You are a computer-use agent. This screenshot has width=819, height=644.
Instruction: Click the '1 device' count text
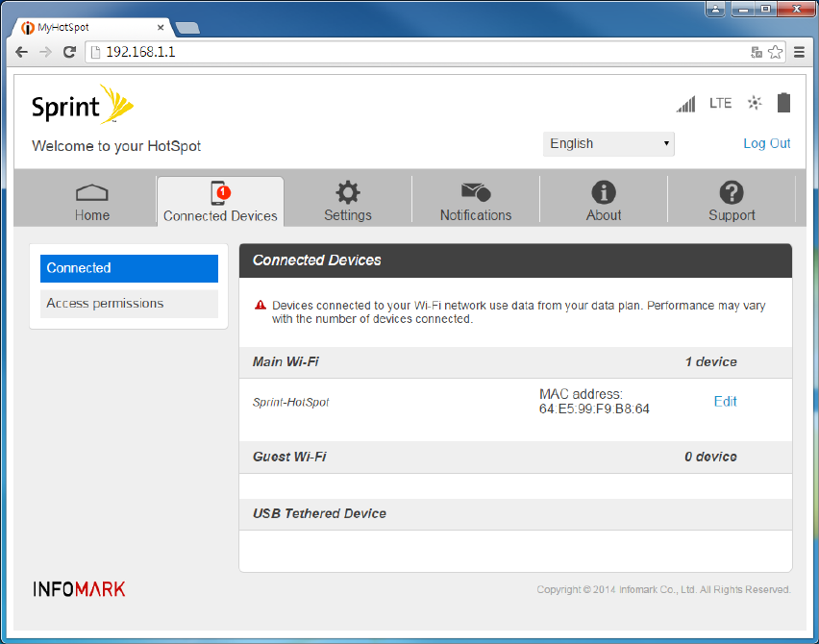[x=711, y=362]
